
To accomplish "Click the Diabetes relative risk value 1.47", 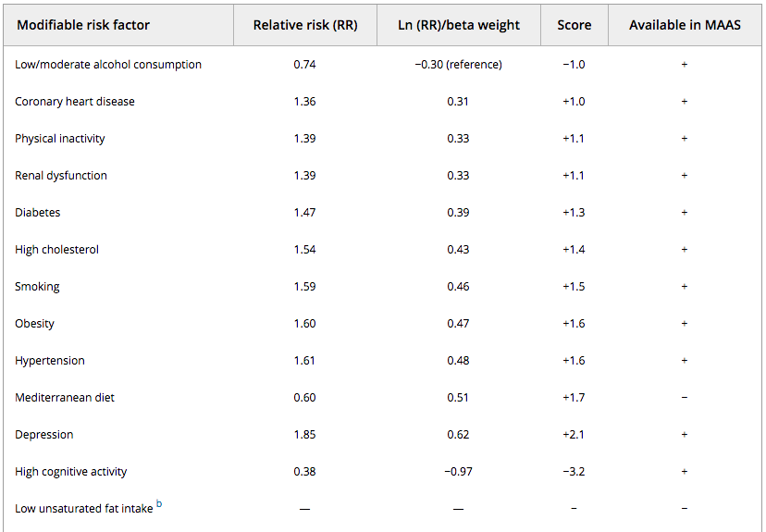I will click(x=305, y=213).
